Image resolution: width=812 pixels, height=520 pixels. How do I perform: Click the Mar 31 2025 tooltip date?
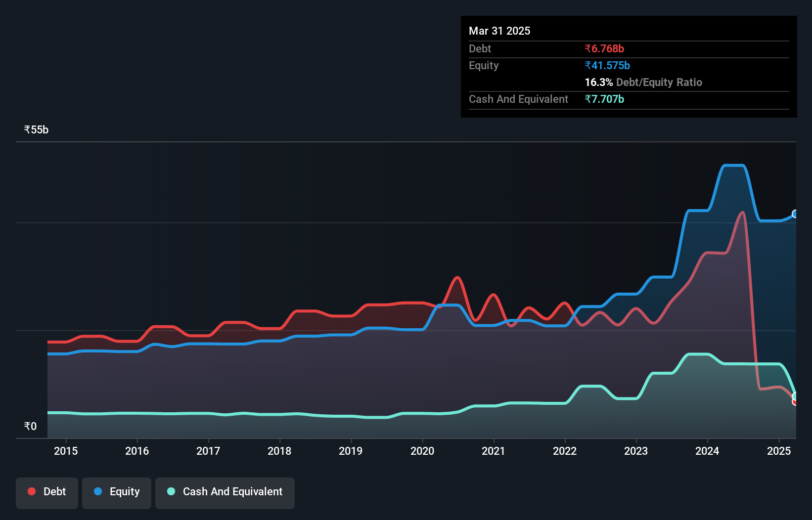499,31
